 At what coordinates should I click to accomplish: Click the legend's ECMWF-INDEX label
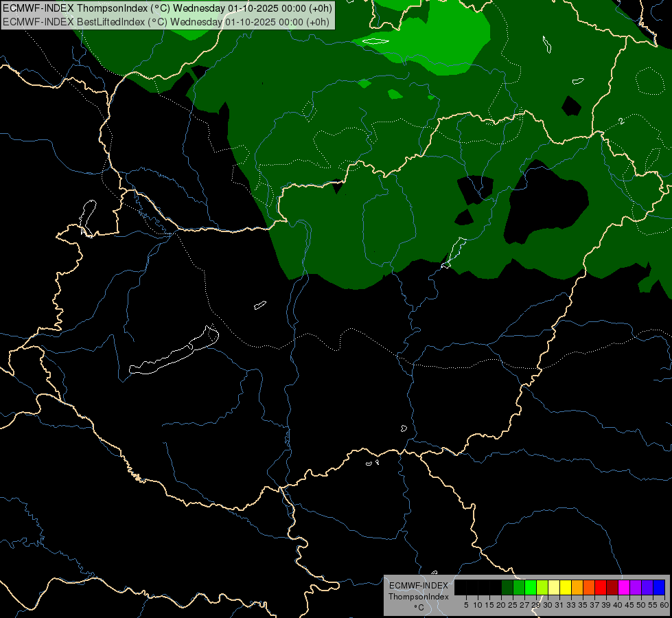(418, 586)
